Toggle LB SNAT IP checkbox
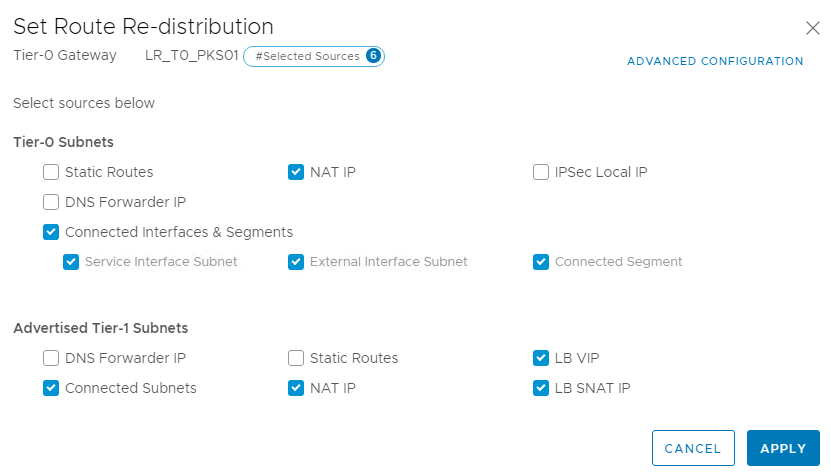Image resolution: width=831 pixels, height=476 pixels. pos(541,388)
